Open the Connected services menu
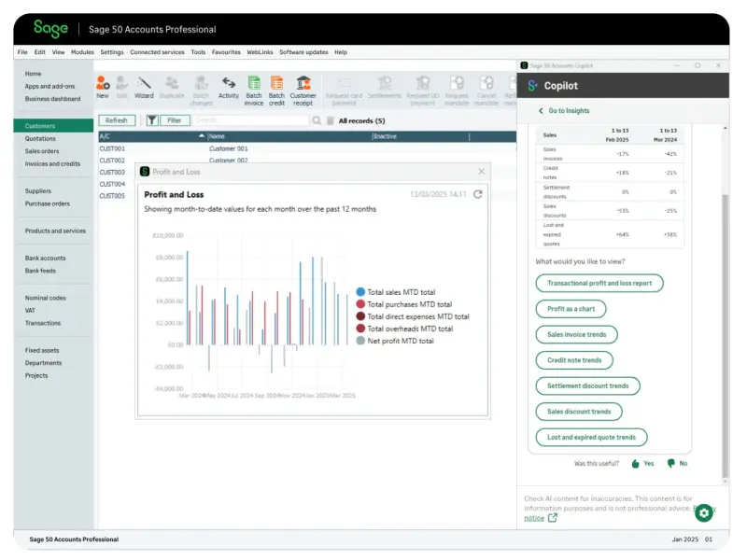Viewport: 747px width, 560px height. click(157, 52)
